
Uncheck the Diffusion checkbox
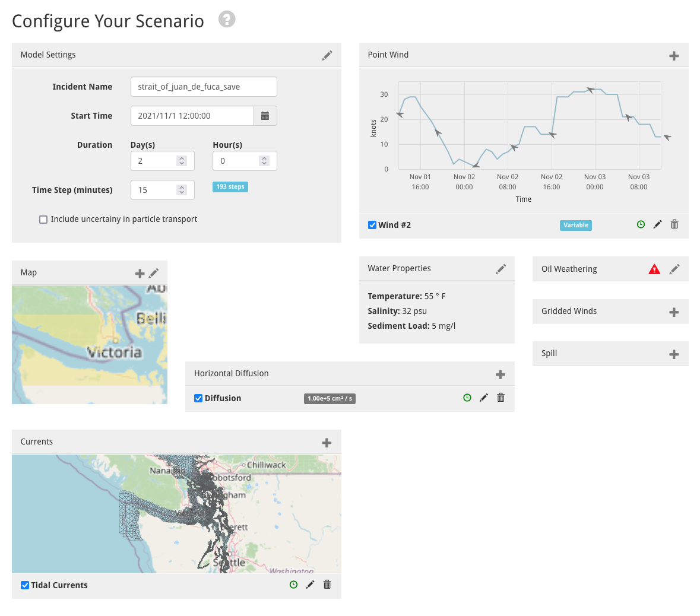click(198, 398)
